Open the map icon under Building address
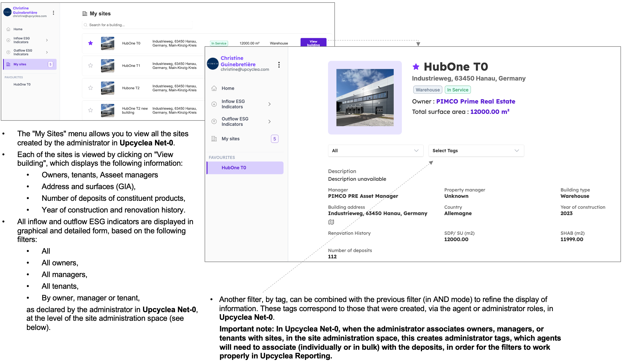This screenshot has width=623, height=364. point(331,222)
